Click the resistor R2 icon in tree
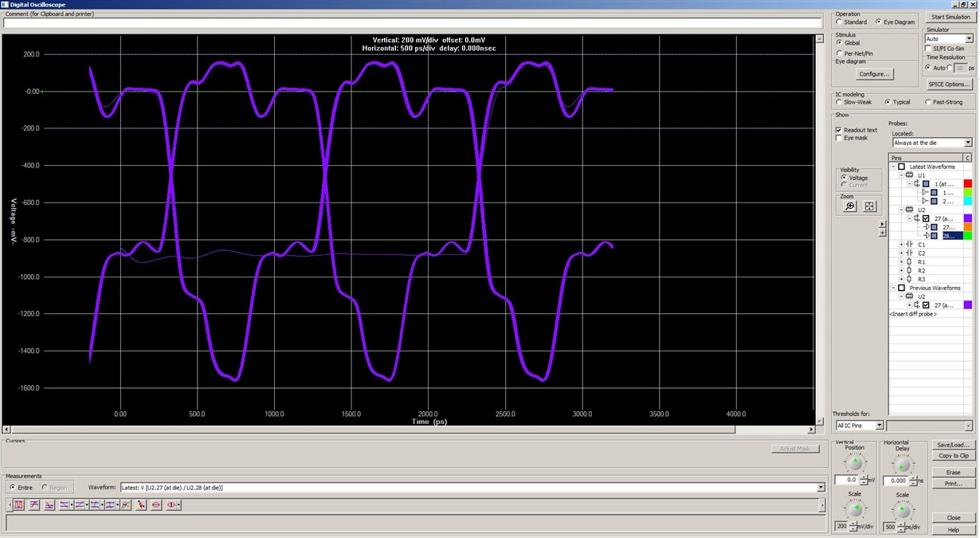980x538 pixels. [910, 270]
